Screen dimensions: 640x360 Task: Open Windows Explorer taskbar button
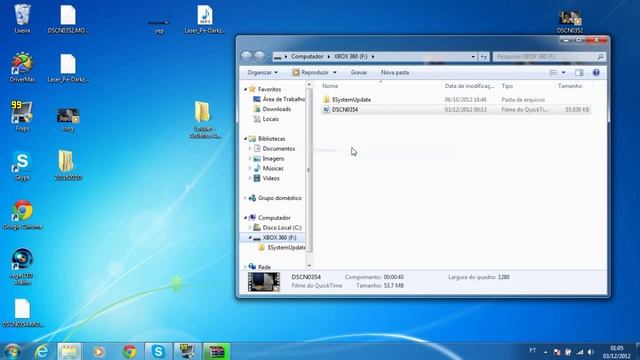[x=69, y=351]
